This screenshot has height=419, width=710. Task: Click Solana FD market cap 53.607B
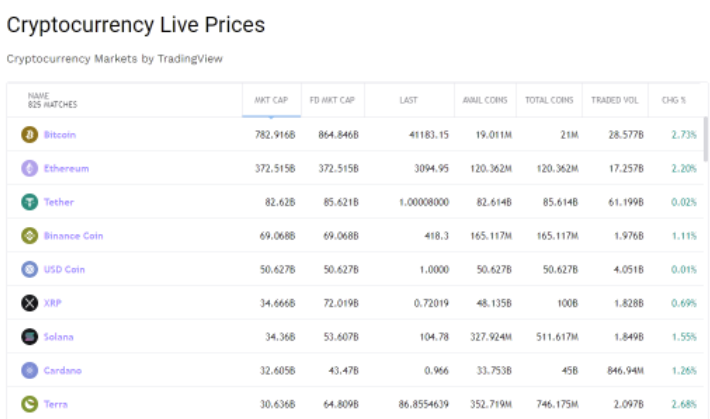(341, 337)
